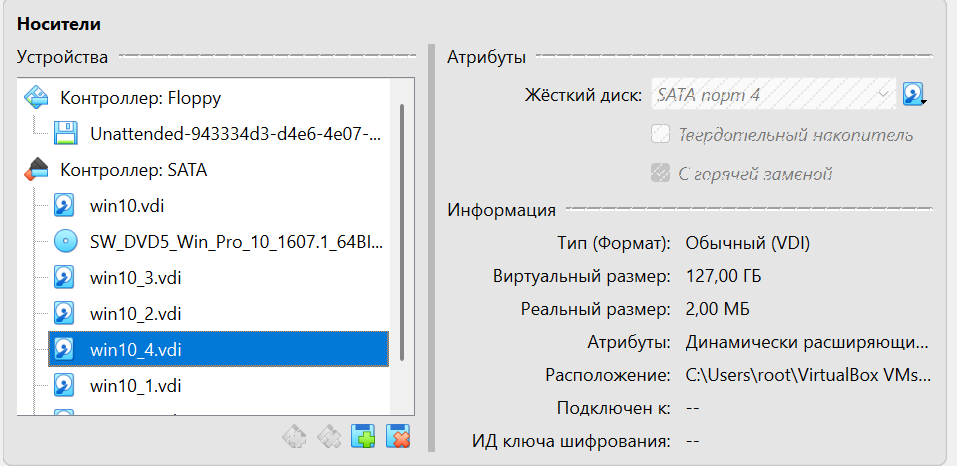Viewport: 957px width, 466px height.
Task: Click the hard disk icon for win10_4.vdi
Action: (x=64, y=350)
